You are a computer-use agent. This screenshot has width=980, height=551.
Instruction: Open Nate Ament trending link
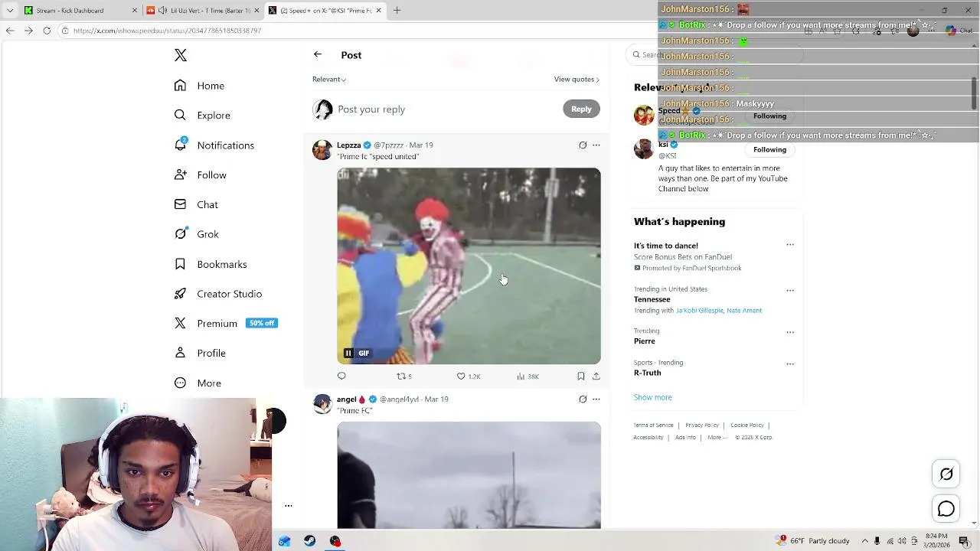click(744, 311)
